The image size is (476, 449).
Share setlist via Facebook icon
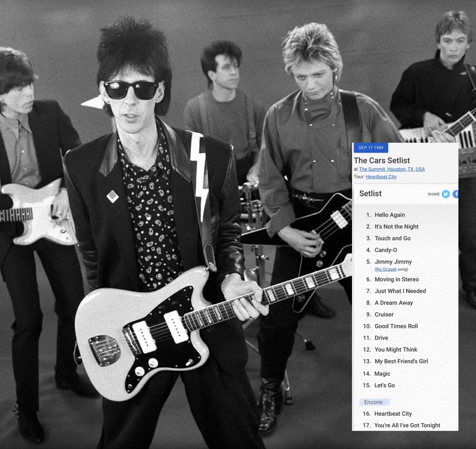click(456, 194)
